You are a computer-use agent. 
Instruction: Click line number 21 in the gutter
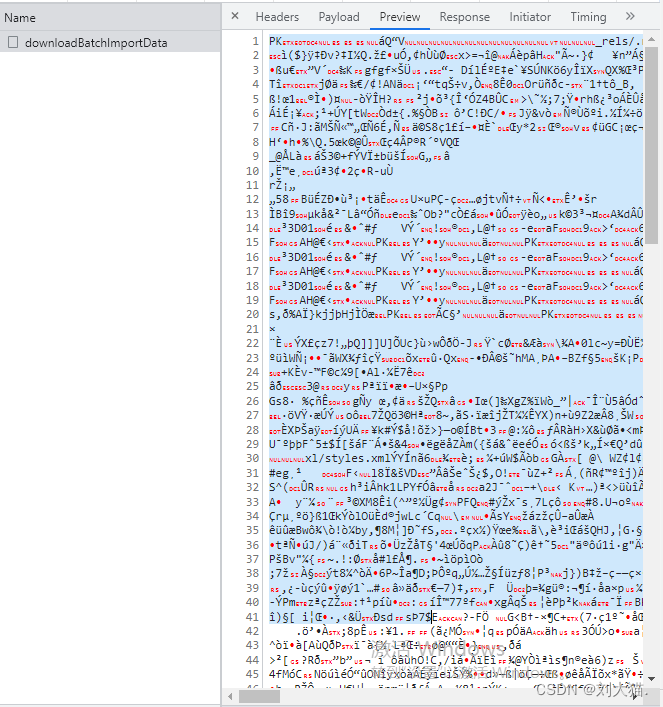pos(253,329)
